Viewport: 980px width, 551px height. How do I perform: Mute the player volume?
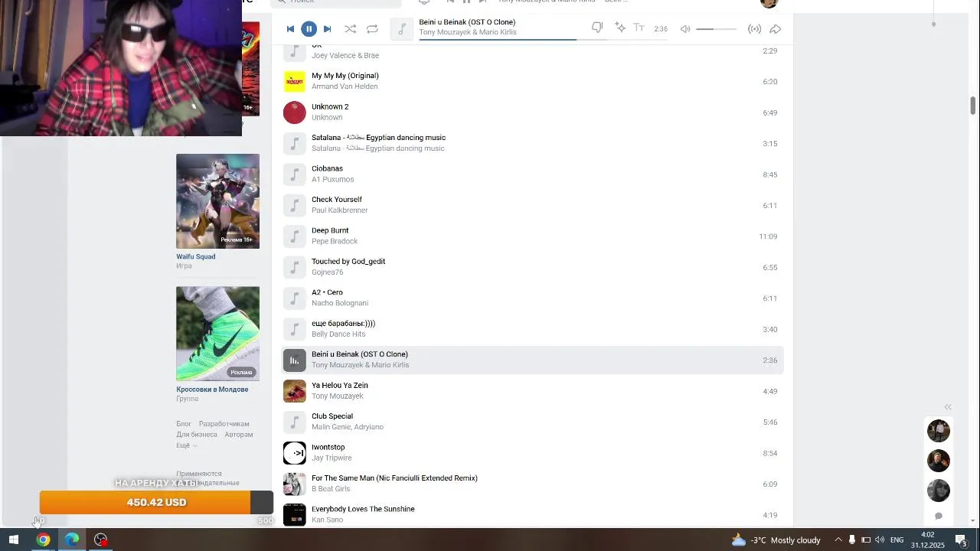(x=685, y=29)
